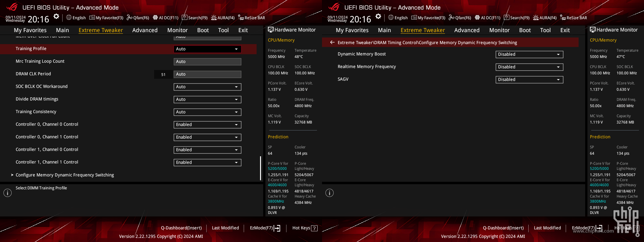The height and width of the screenshot is (242, 644).
Task: Open the Training Consistency dropdown
Action: (208, 112)
